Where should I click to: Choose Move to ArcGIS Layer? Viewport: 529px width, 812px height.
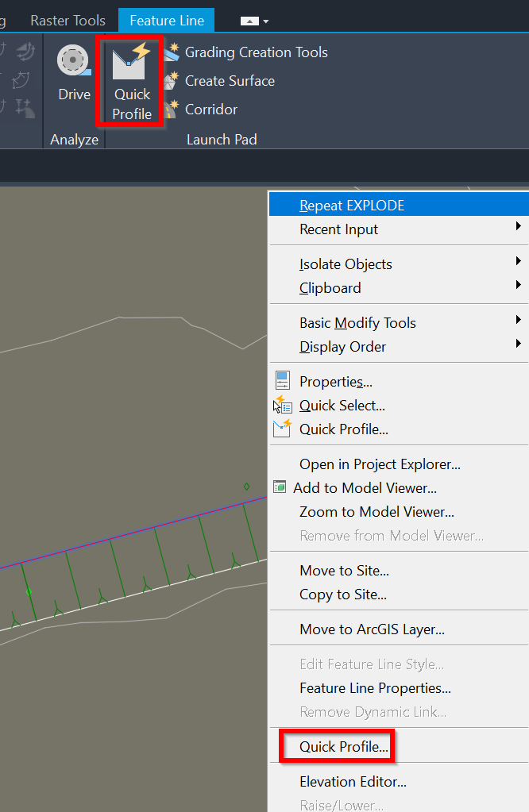point(399,629)
